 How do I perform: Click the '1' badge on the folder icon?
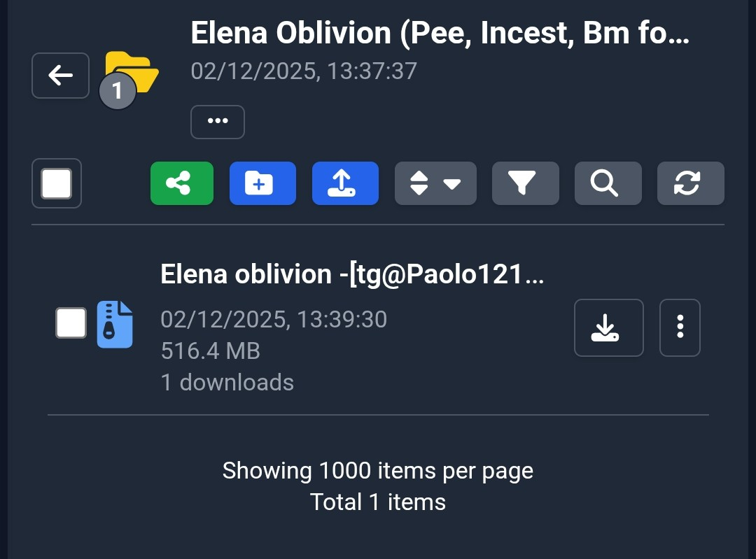point(117,91)
